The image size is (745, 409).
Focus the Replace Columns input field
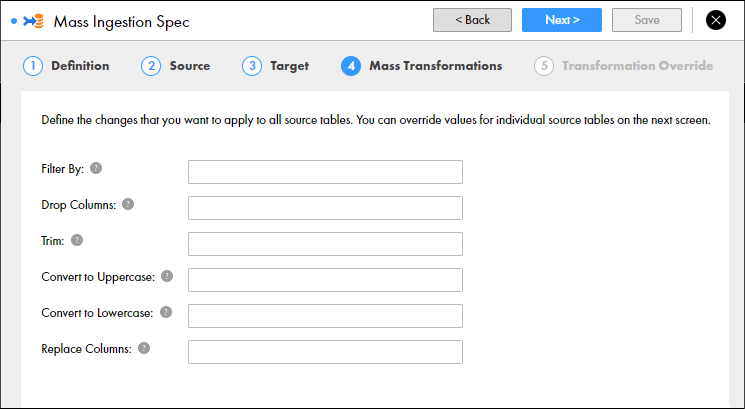[325, 352]
